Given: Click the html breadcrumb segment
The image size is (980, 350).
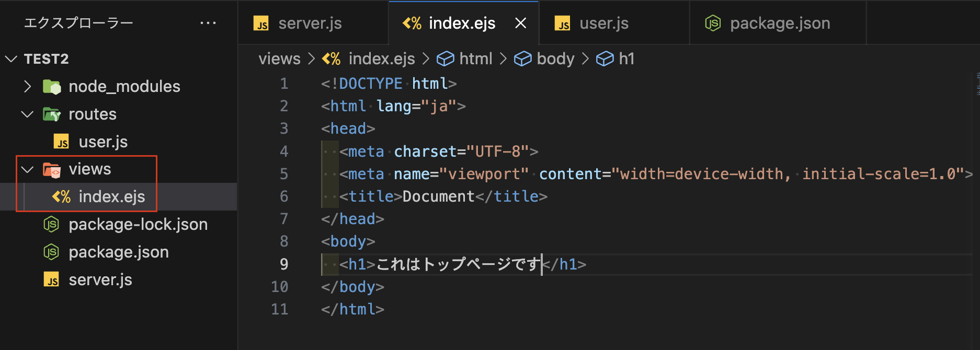Looking at the screenshot, I should (476, 59).
